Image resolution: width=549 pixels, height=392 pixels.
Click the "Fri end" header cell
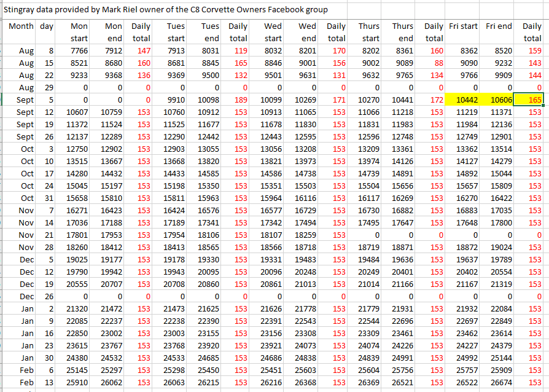coord(499,26)
